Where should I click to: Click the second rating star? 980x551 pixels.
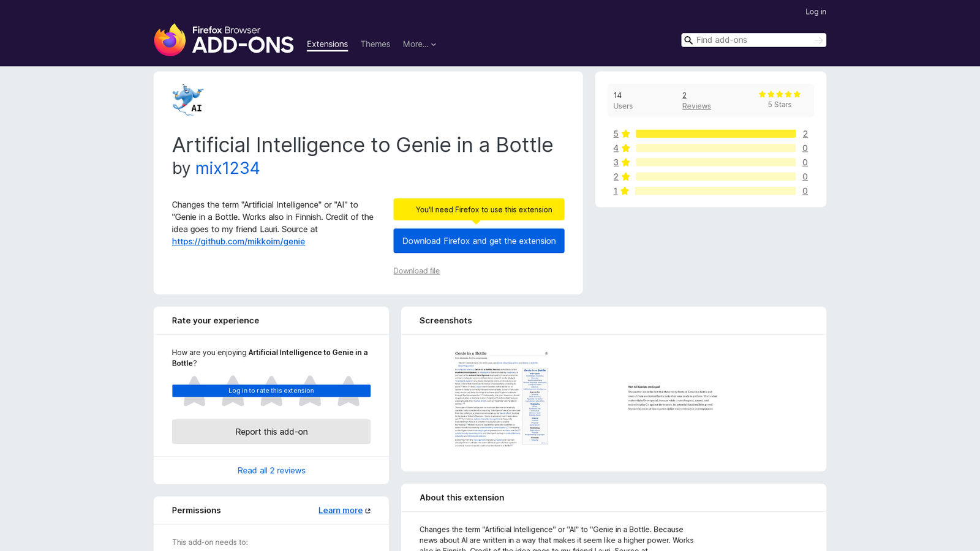(233, 391)
